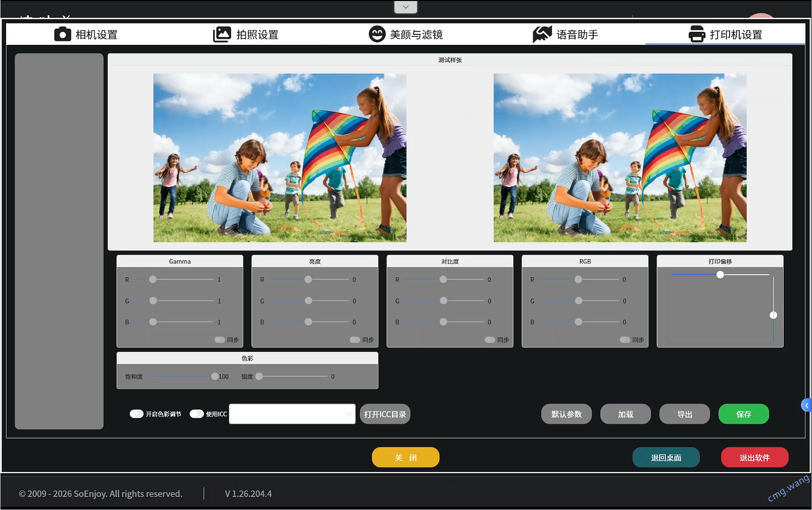Toggle 同步 in the RGB panel
This screenshot has width=812, height=510.
625,340
